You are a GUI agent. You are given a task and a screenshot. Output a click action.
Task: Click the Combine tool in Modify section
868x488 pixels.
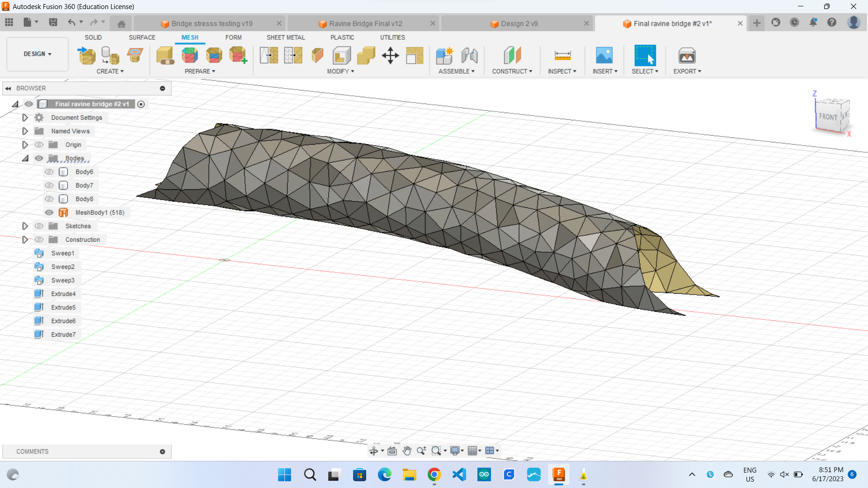coord(366,55)
